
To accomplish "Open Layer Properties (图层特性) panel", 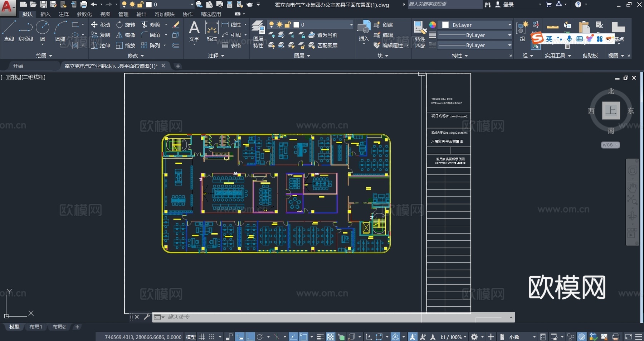I will coord(258,34).
